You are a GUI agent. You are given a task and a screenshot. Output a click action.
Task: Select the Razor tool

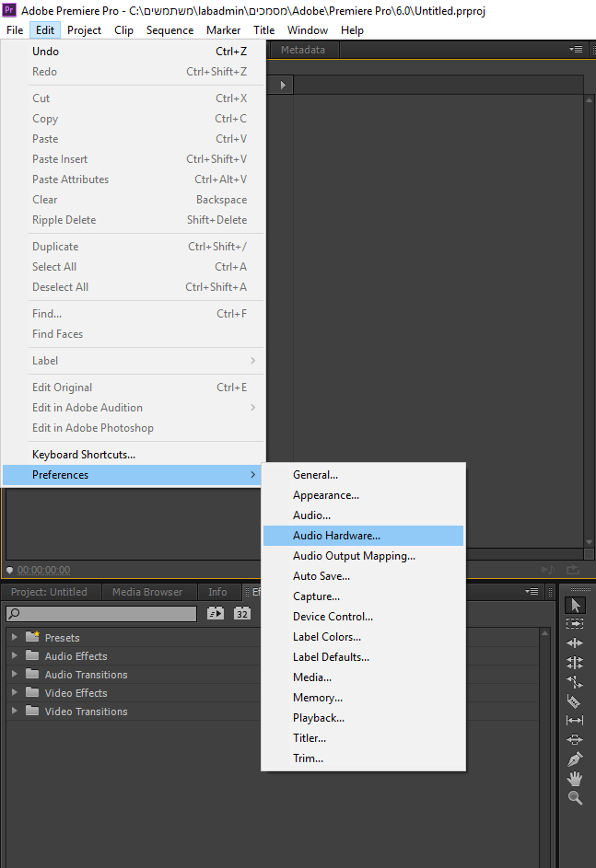click(x=575, y=700)
